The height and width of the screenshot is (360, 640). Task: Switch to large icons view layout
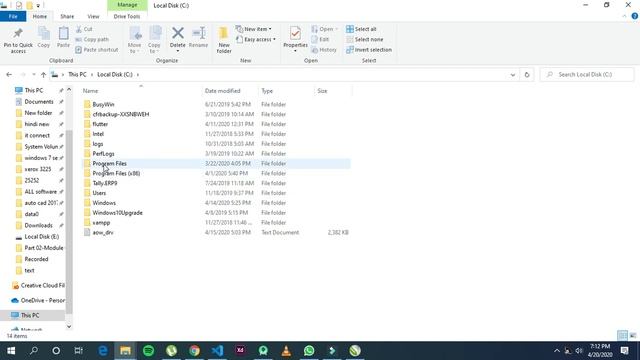click(x=633, y=336)
